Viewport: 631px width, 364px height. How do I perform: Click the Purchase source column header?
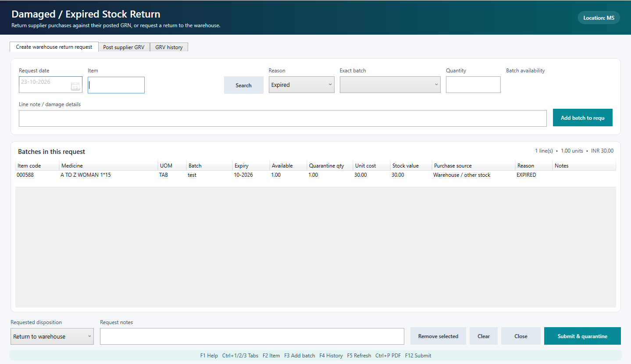(x=474, y=166)
